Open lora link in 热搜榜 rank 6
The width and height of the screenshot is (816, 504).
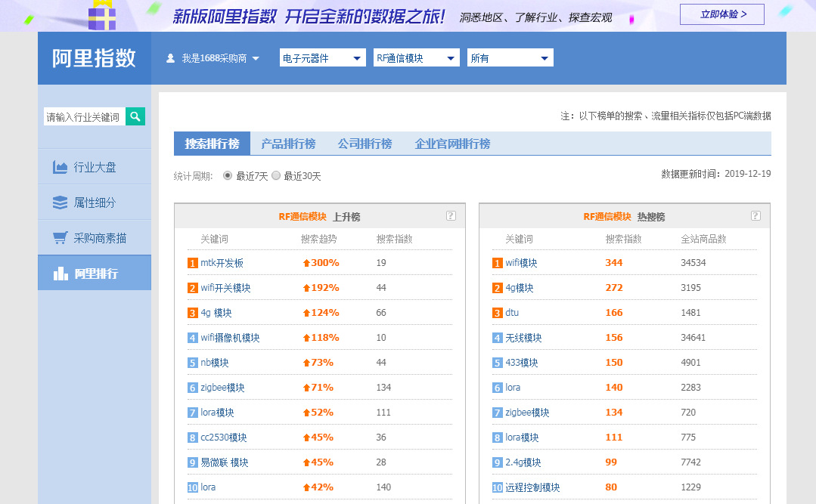tap(513, 388)
